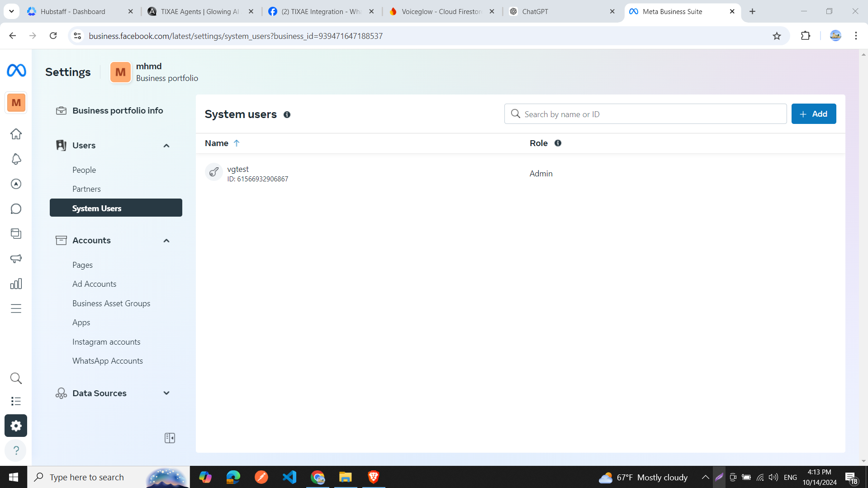Click the Add system user button

coord(813,114)
